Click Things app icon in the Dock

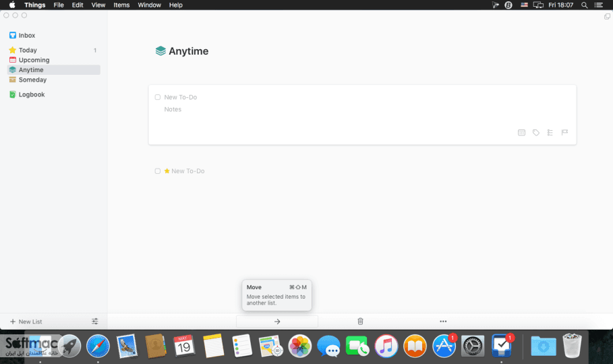pos(502,346)
